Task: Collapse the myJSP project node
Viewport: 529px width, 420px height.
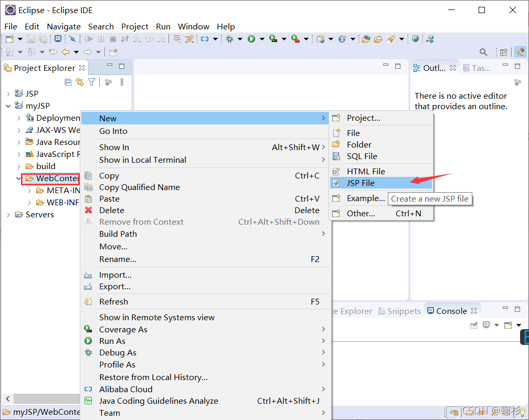Action: pyautogui.click(x=8, y=106)
